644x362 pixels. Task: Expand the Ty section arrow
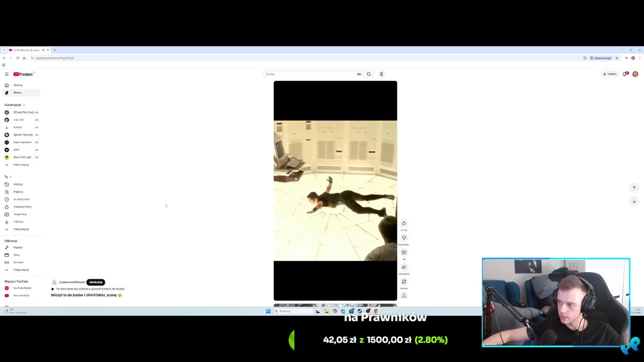click(x=10, y=177)
